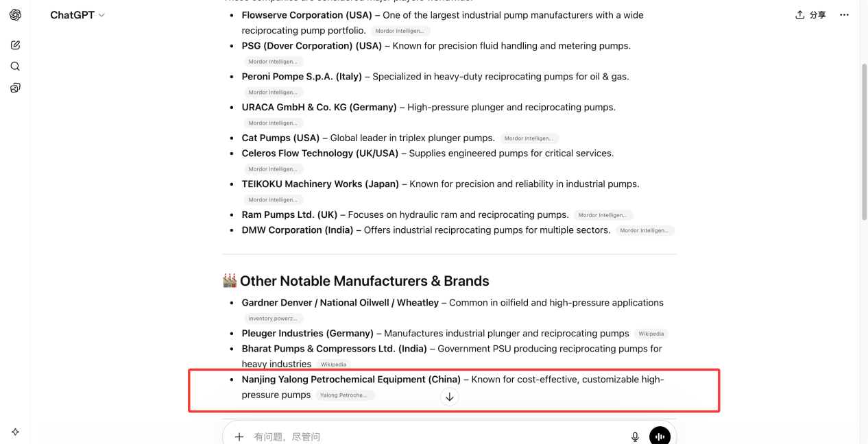The height and width of the screenshot is (444, 868).
Task: Click the share (分享) upload icon
Action: tap(799, 15)
